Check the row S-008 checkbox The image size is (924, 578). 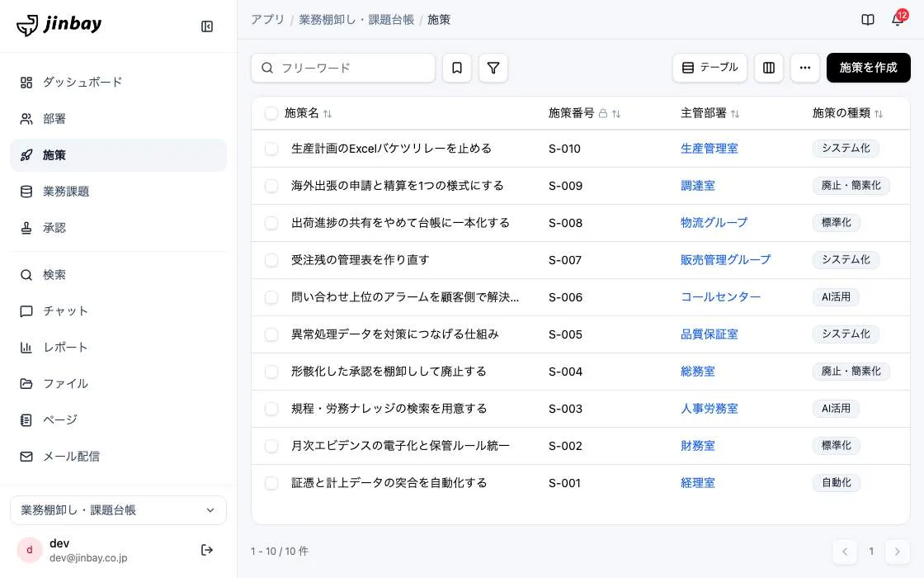pos(271,223)
